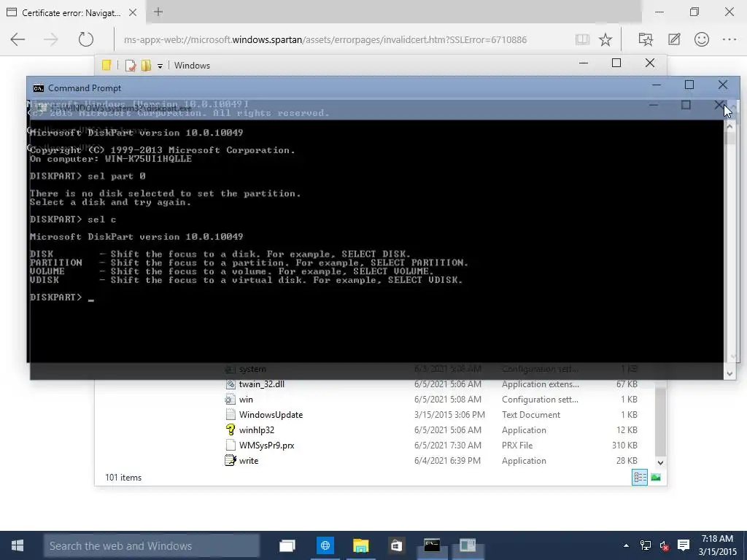Show hidden tray icons
Viewport: 747px width, 560px height.
(626, 545)
